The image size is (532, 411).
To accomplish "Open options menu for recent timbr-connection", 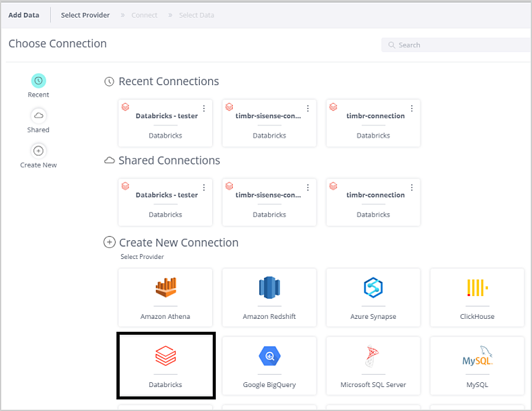I will coord(411,109).
